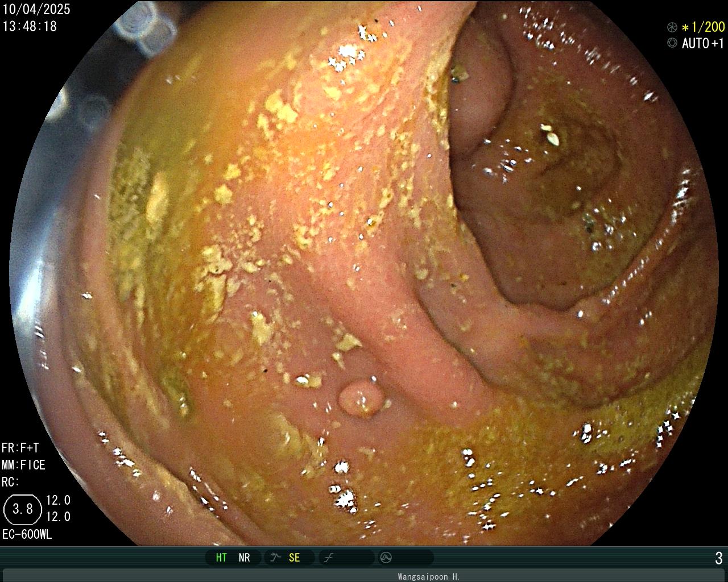Click the circular waveform icon in the status bar
The height and width of the screenshot is (582, 728).
386,558
